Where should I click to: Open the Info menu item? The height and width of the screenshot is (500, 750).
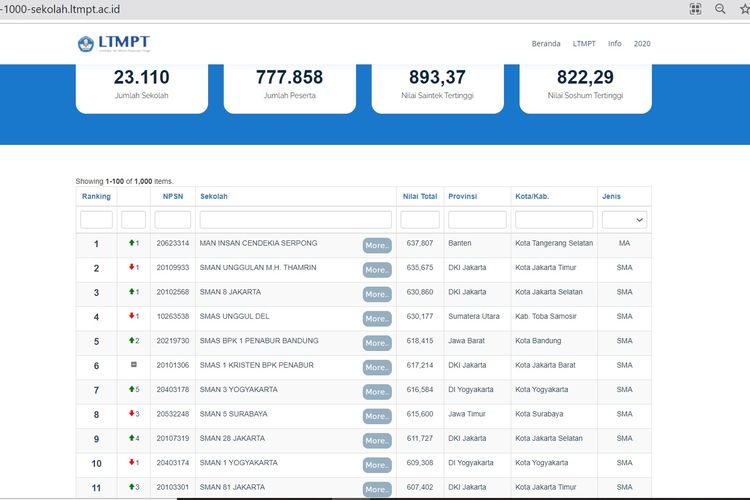pyautogui.click(x=614, y=44)
